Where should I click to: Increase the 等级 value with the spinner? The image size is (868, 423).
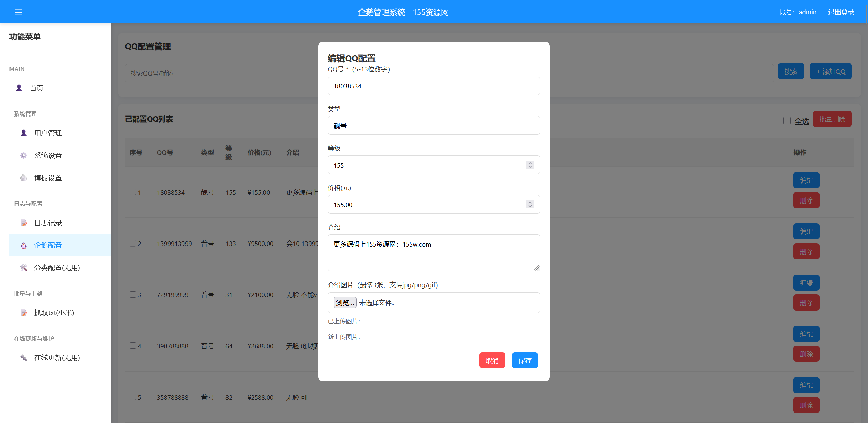(x=530, y=163)
